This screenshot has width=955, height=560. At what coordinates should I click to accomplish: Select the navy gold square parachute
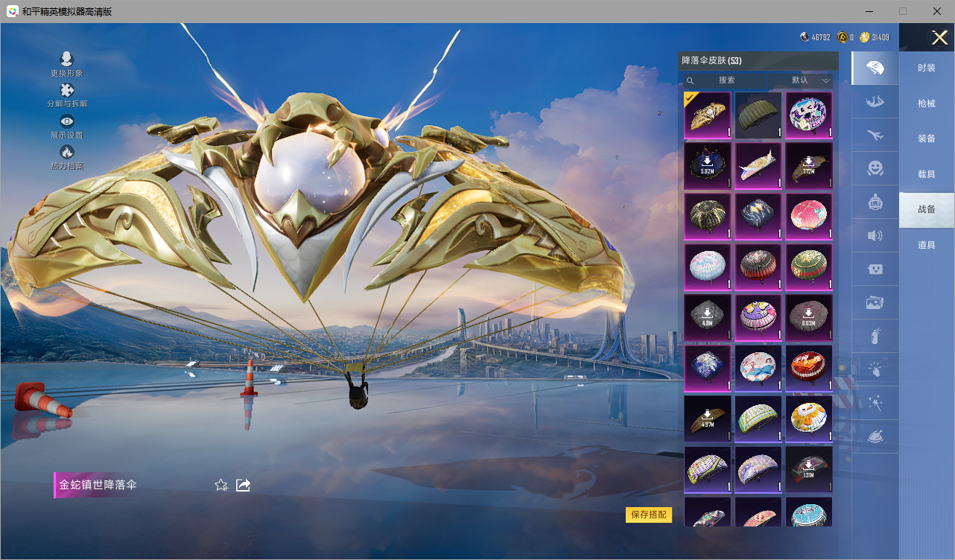click(x=758, y=216)
